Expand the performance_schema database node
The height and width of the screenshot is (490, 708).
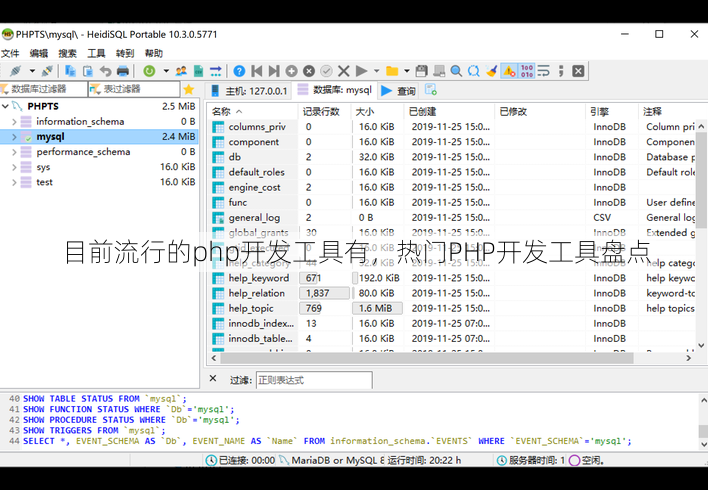pyautogui.click(x=14, y=152)
